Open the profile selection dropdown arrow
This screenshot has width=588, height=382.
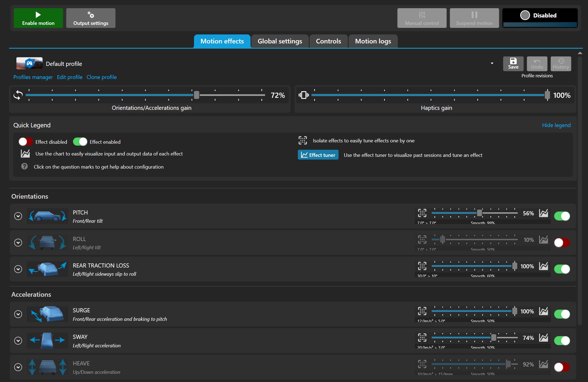(x=492, y=63)
